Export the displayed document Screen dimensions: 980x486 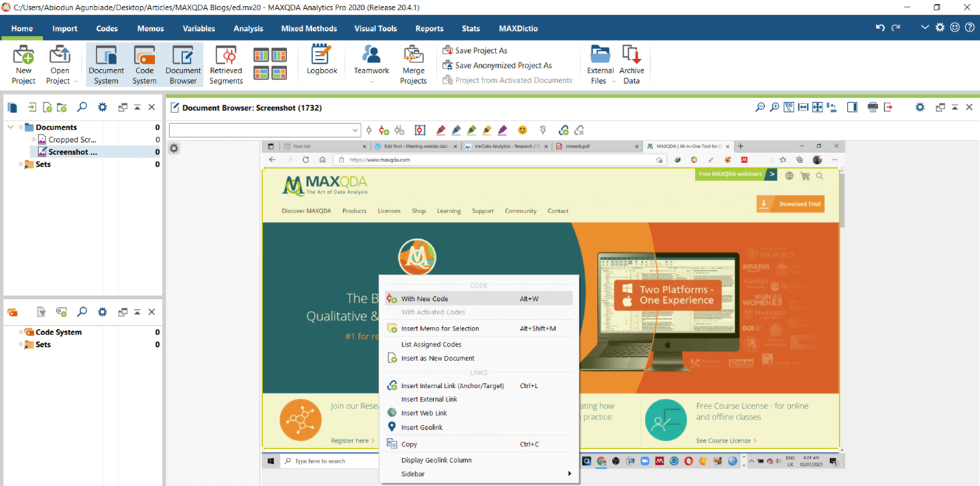pos(888,108)
